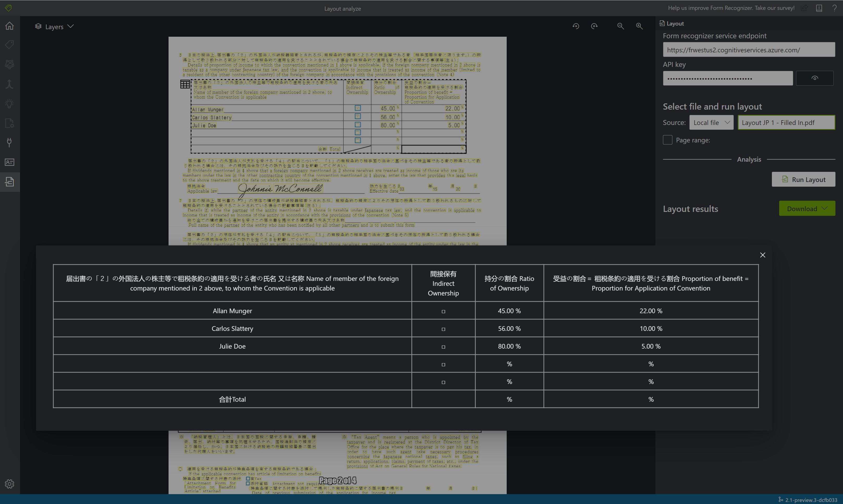This screenshot has width=843, height=504.
Task: Expand the Layers dropdown chevron
Action: 71,26
